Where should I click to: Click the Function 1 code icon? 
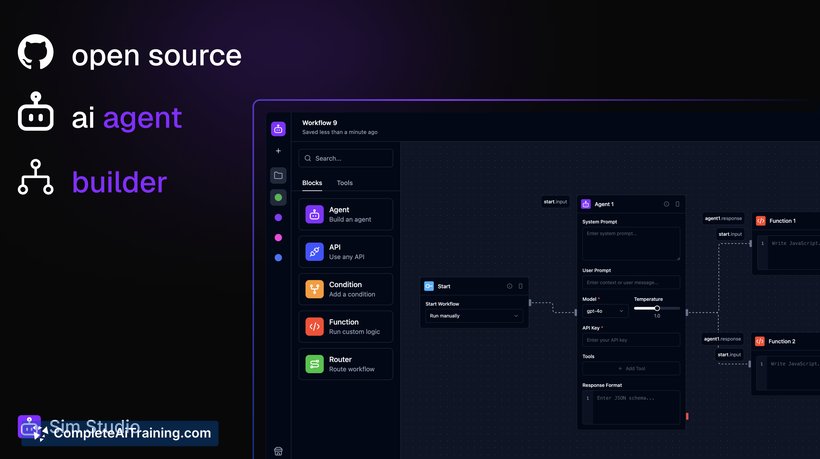pos(761,221)
